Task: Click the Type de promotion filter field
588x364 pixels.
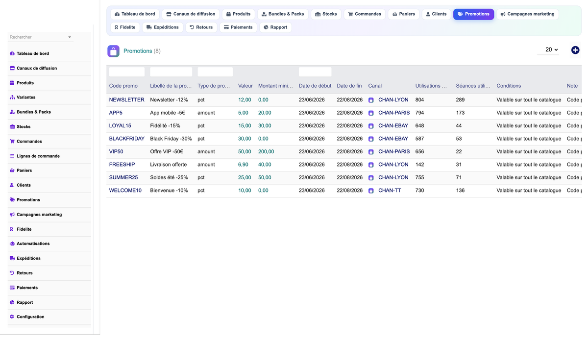Action: (215, 72)
